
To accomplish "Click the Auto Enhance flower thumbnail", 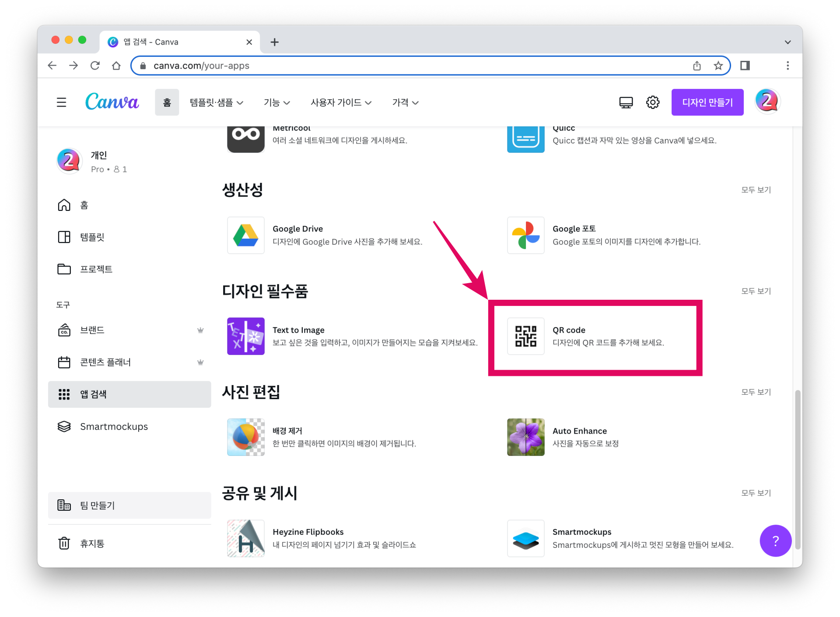I will (525, 437).
